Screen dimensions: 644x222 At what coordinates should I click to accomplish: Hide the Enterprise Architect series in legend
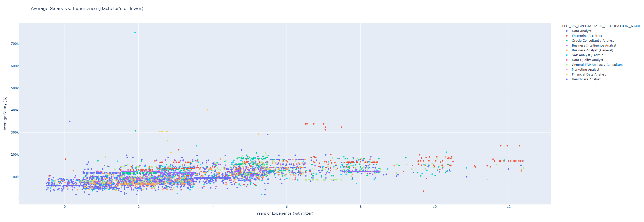point(587,36)
